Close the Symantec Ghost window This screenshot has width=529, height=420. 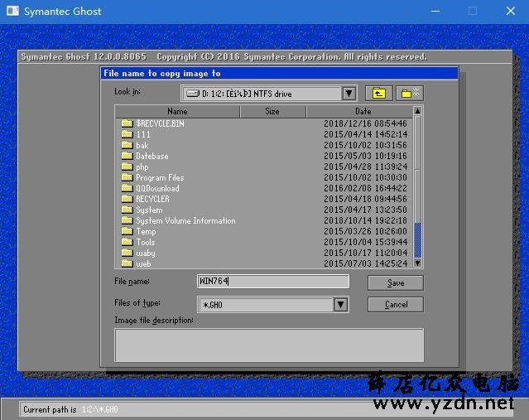click(x=511, y=11)
